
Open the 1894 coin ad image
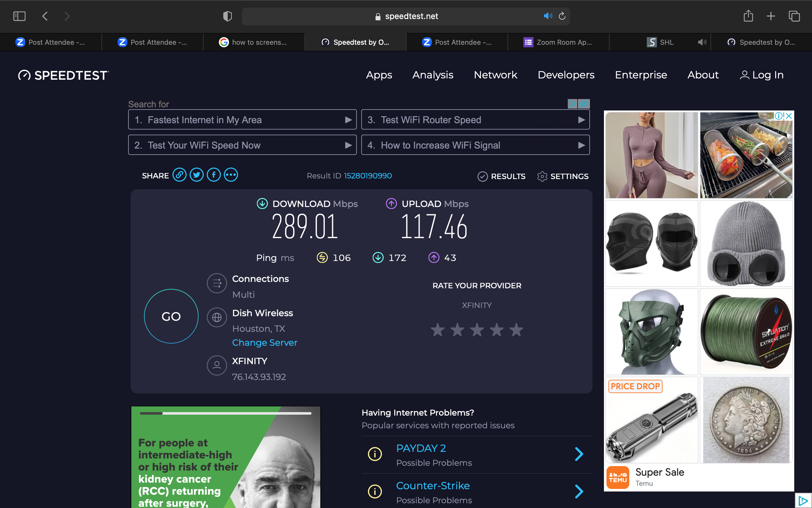click(x=746, y=420)
